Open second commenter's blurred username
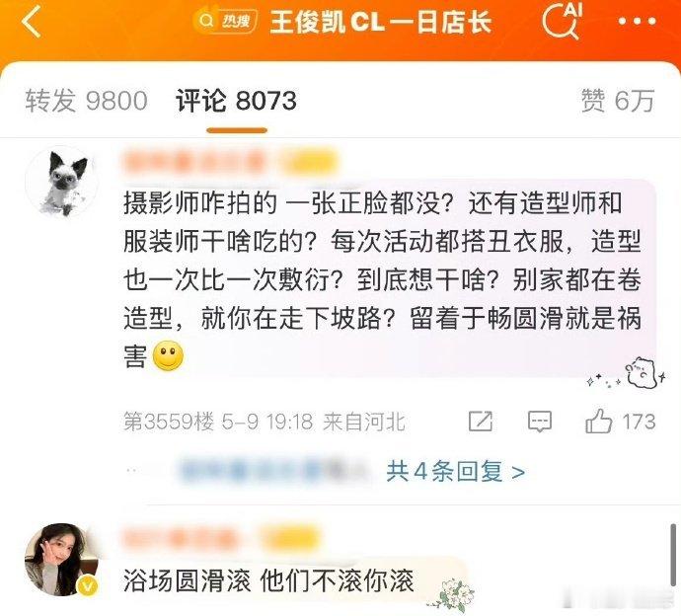The height and width of the screenshot is (616, 681). pyautogui.click(x=181, y=539)
